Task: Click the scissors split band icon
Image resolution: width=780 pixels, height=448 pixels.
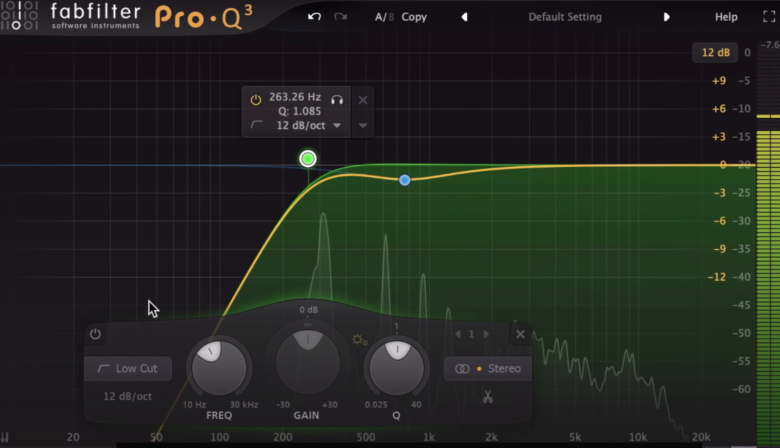Action: click(488, 396)
